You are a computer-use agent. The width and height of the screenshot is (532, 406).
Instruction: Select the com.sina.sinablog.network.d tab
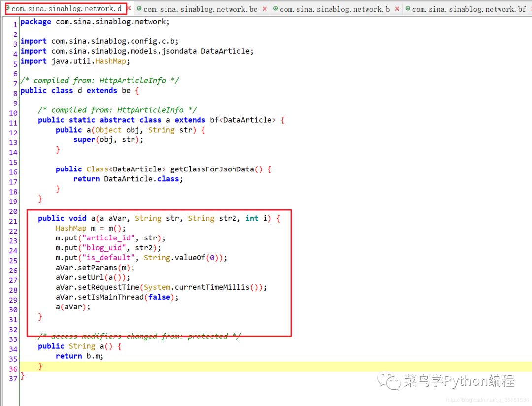66,9
